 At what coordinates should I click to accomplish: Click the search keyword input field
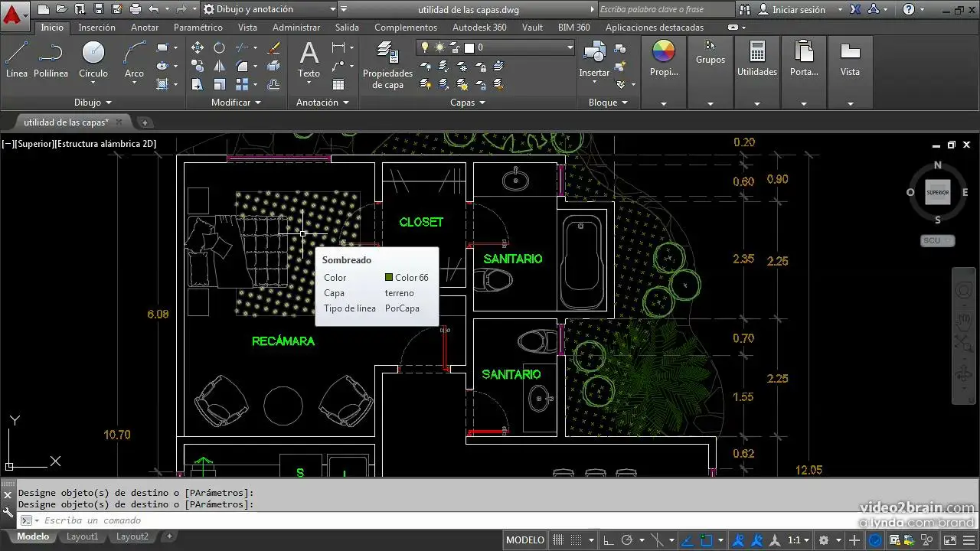coord(666,9)
